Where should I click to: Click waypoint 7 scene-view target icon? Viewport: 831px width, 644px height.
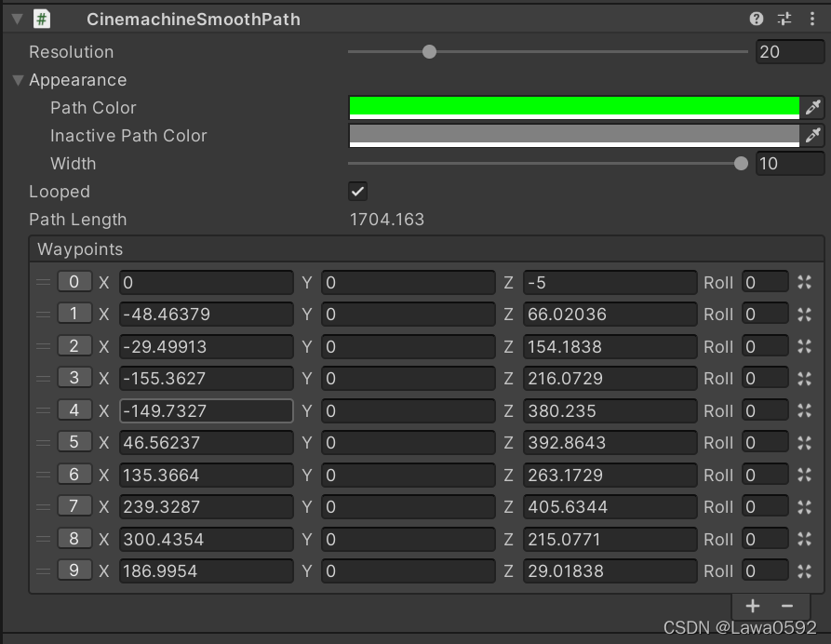click(x=805, y=506)
